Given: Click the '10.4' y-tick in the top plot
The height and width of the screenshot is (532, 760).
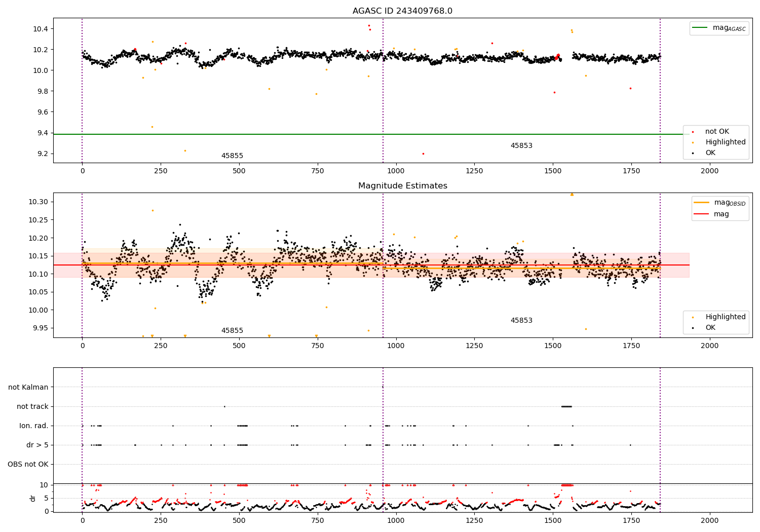Looking at the screenshot, I should click(x=41, y=29).
